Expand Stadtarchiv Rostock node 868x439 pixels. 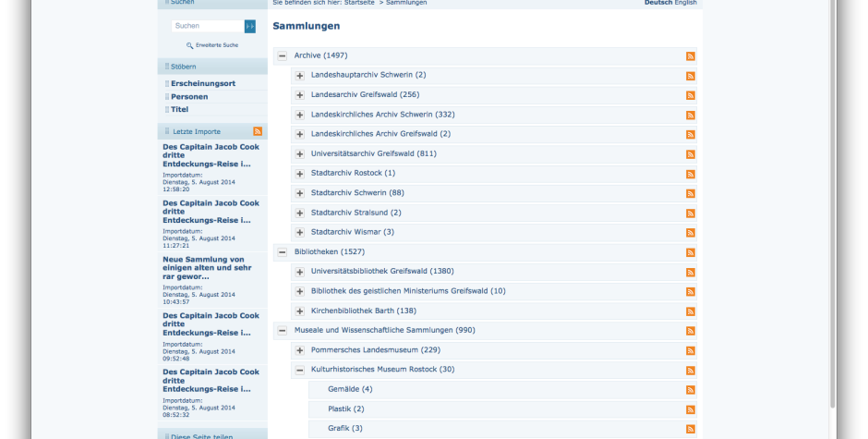tap(299, 174)
